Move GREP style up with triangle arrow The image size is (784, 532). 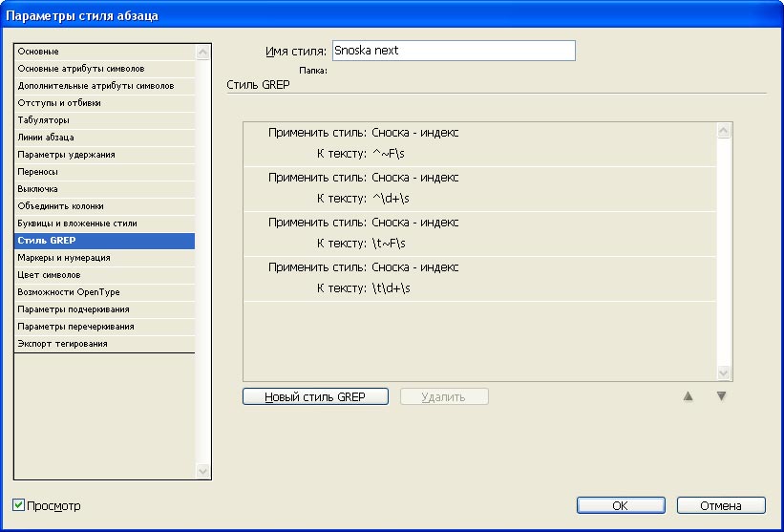[x=688, y=396]
